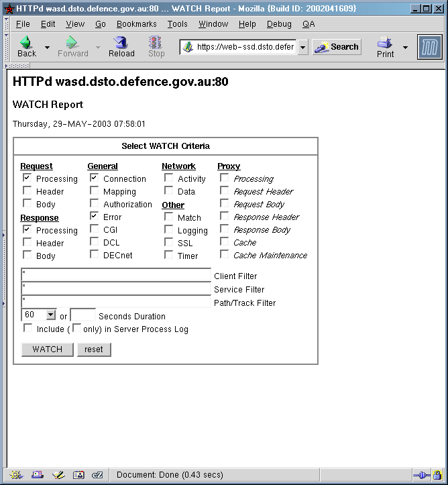Expand the collapsed personal toolbar grippy

coord(17,66)
